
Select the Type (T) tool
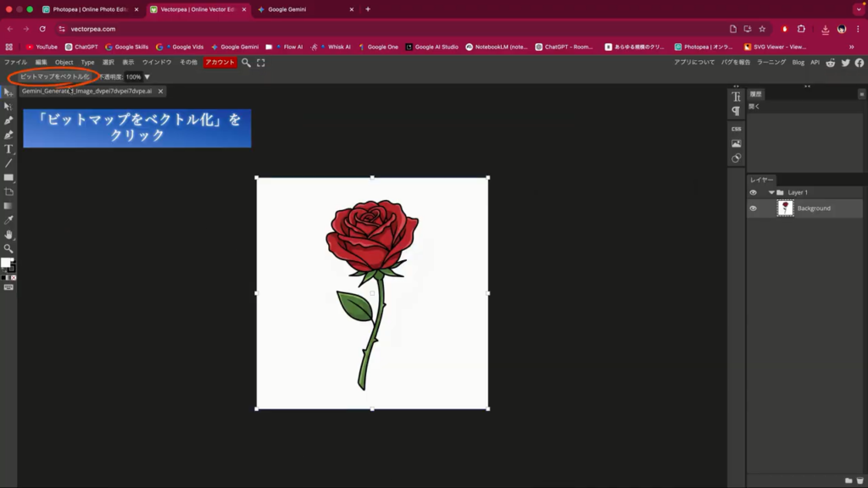pyautogui.click(x=8, y=149)
